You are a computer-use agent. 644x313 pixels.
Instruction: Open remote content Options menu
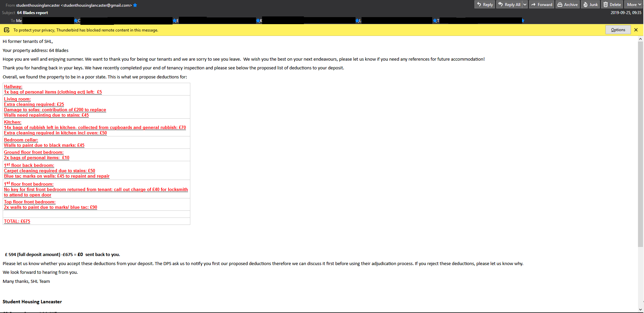[x=618, y=30]
